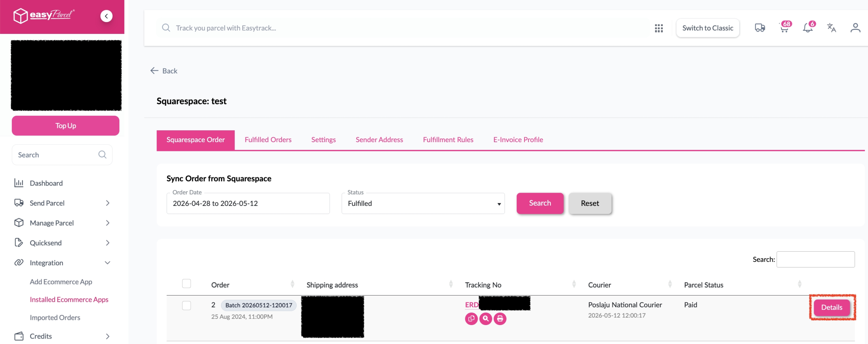Click the sidebar search magnifier icon
Screen dimensions: 868x344
[102, 155]
